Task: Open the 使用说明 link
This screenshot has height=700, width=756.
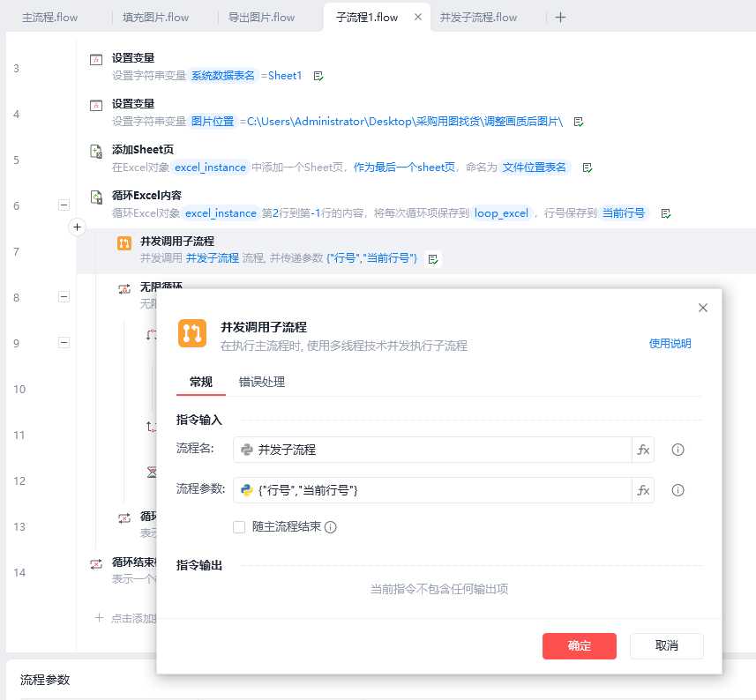Action: click(670, 344)
